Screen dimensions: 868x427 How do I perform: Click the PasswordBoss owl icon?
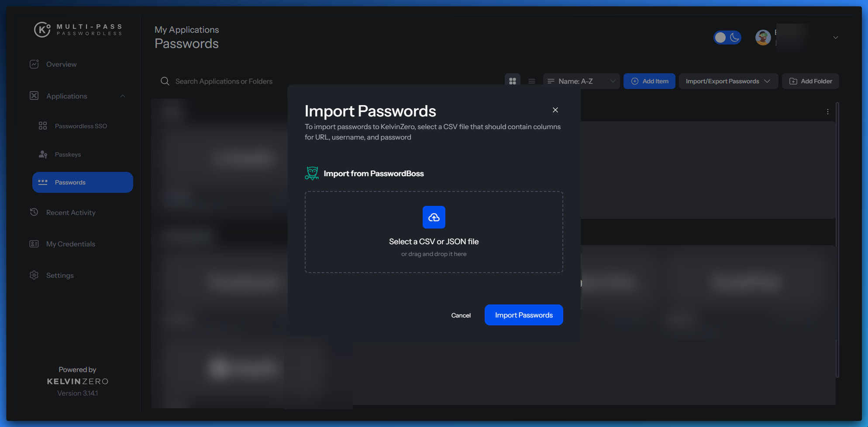(x=312, y=173)
